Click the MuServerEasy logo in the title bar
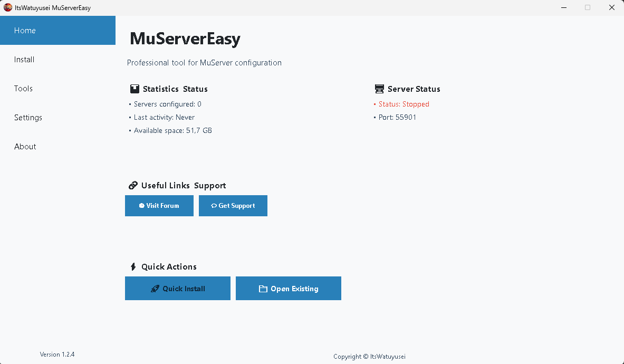Viewport: 624px width, 364px height. click(x=7, y=7)
